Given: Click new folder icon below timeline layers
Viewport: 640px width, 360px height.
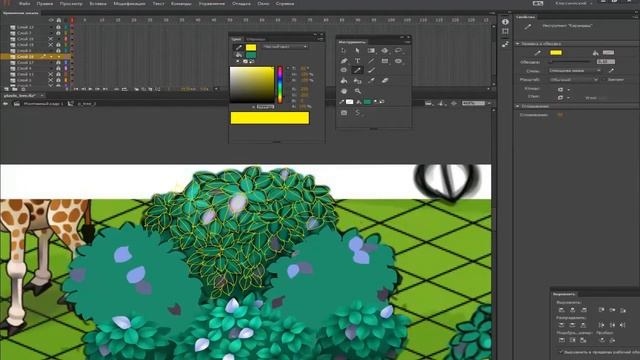Looking at the screenshot, I should [15, 89].
